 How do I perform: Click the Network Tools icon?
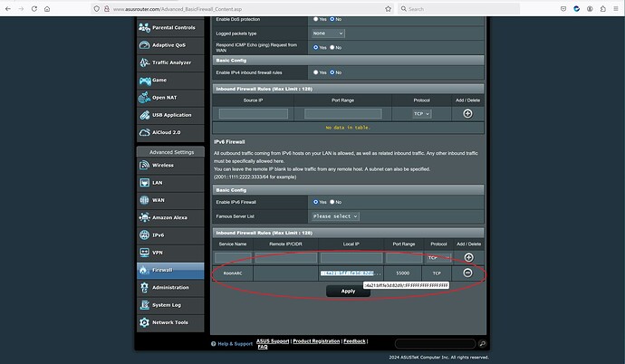(144, 322)
